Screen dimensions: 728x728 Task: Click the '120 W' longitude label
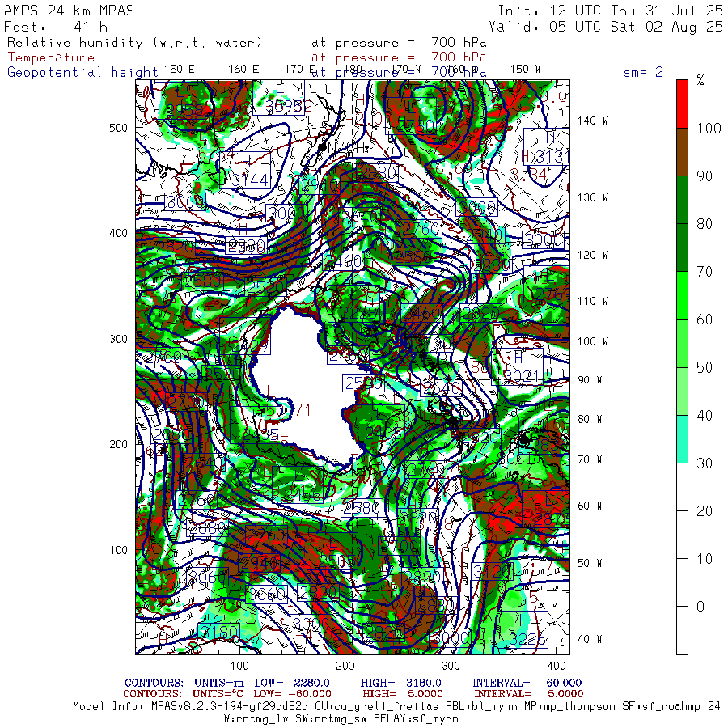coord(592,255)
